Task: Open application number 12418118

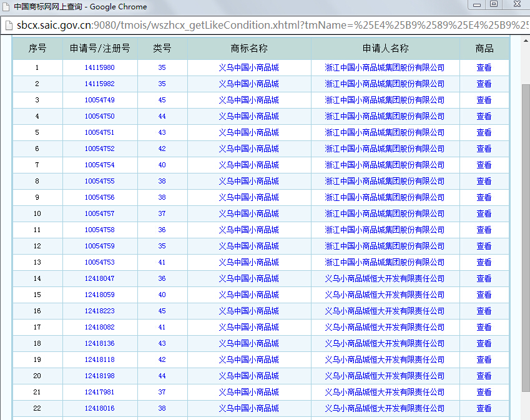Action: 100,359
